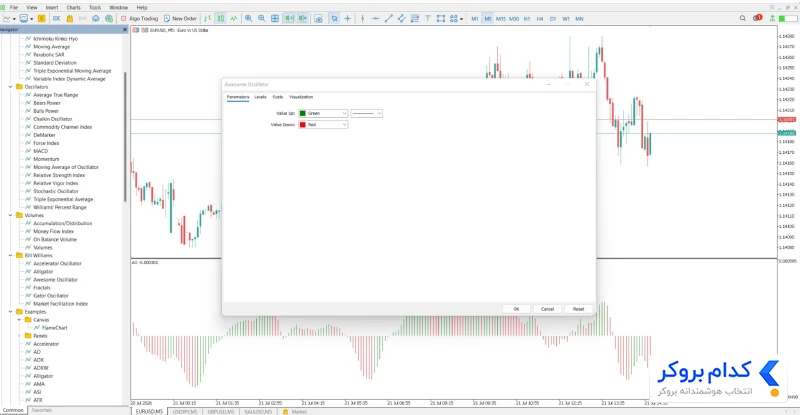The width and height of the screenshot is (800, 415).
Task: Click the cloud VPS toolbar icon
Action: tap(95, 18)
